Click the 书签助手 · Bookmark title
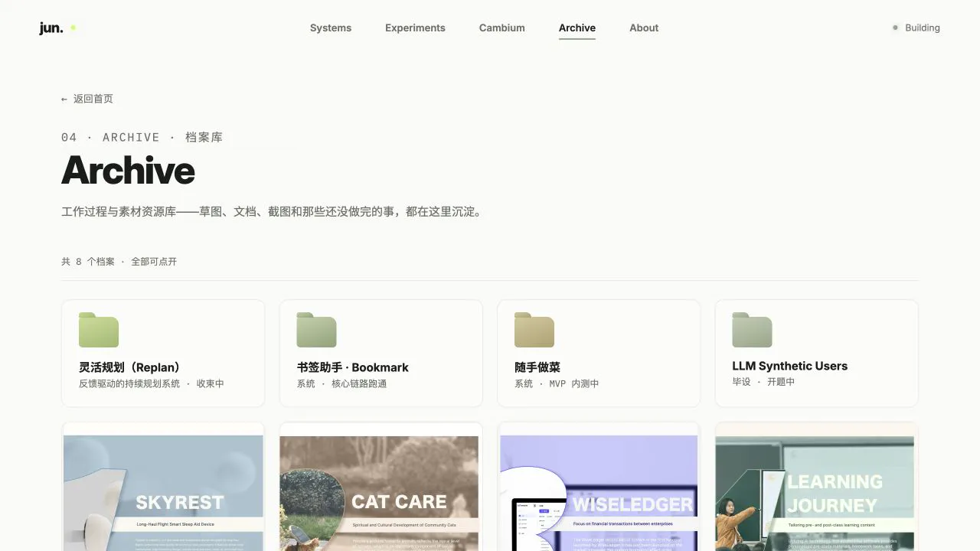The width and height of the screenshot is (980, 551). click(x=353, y=367)
